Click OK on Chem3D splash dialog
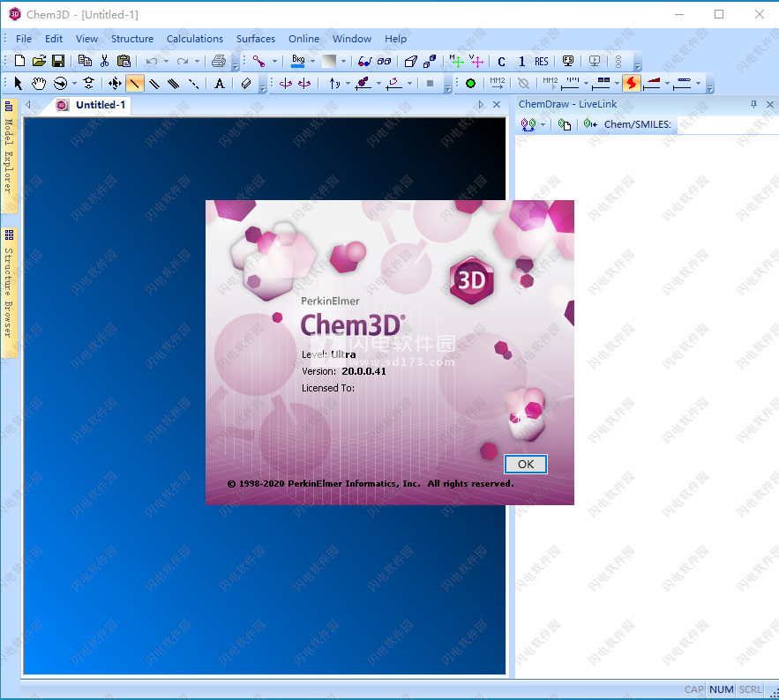 [x=526, y=465]
